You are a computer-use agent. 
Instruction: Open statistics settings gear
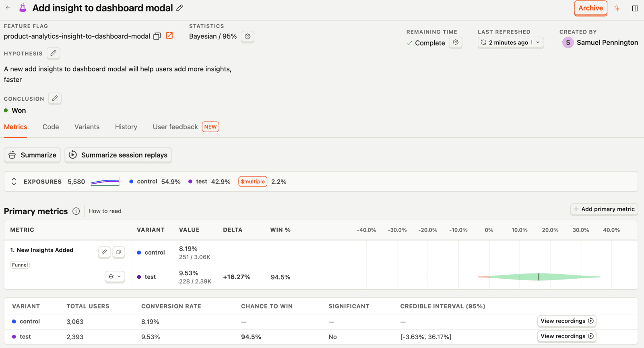click(x=248, y=36)
